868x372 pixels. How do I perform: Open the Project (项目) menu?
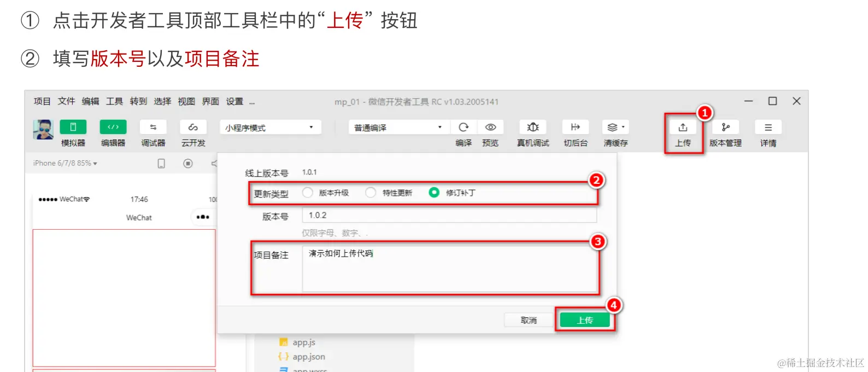tap(42, 101)
